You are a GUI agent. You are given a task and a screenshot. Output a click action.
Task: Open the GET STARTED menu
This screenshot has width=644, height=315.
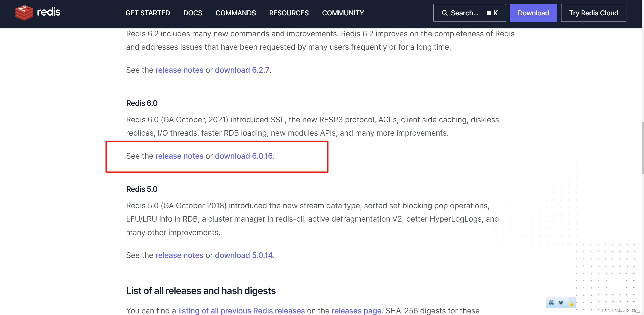(148, 13)
